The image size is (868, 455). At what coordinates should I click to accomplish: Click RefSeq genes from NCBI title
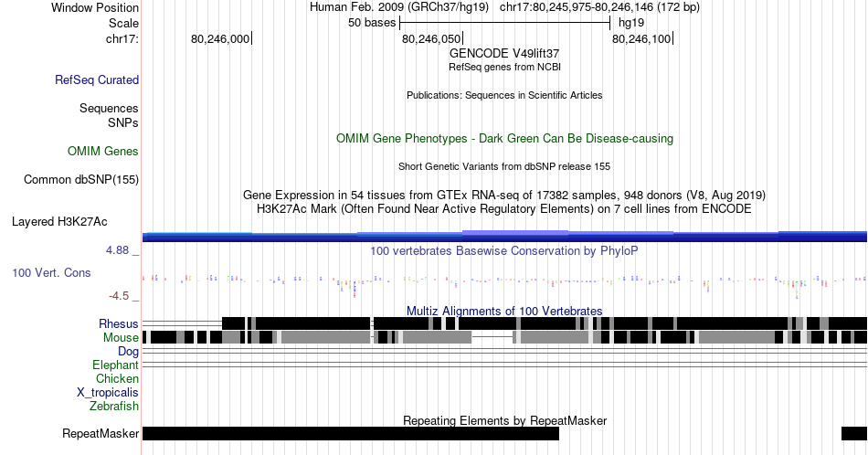pyautogui.click(x=504, y=67)
